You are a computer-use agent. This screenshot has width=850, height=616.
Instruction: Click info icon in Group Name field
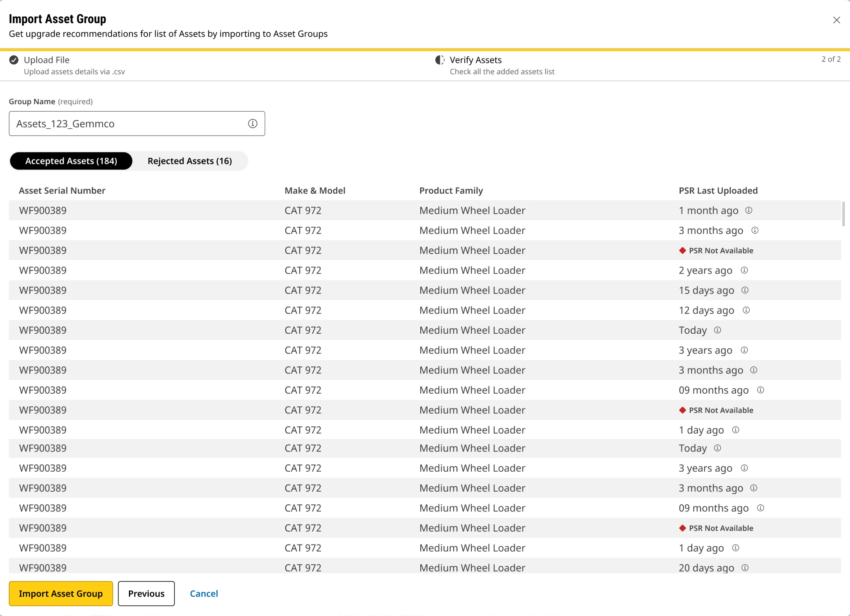(x=253, y=124)
